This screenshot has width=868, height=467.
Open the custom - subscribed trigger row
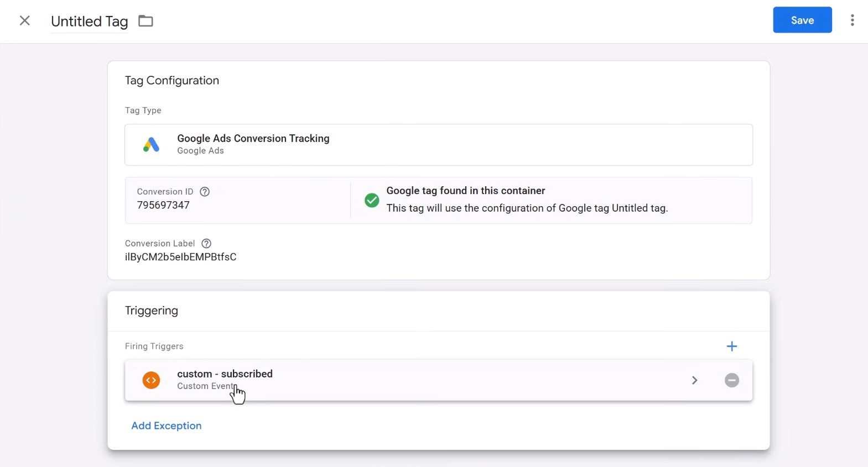tap(387, 380)
